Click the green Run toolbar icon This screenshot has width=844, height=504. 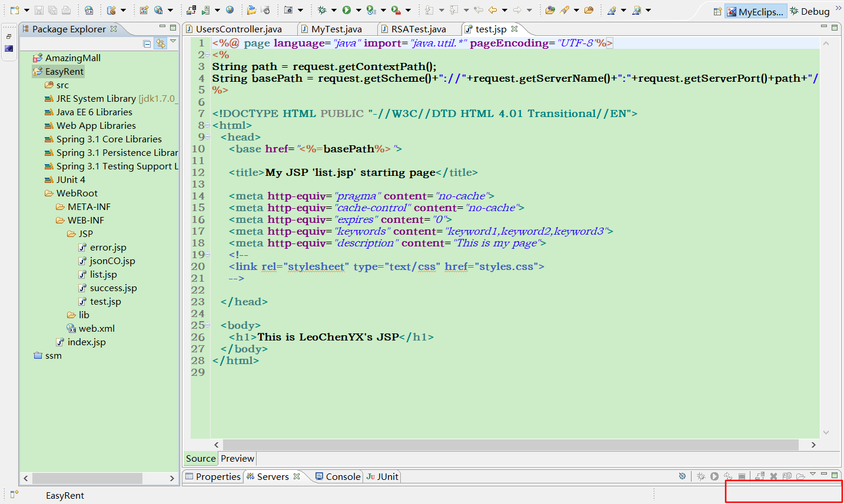click(347, 10)
